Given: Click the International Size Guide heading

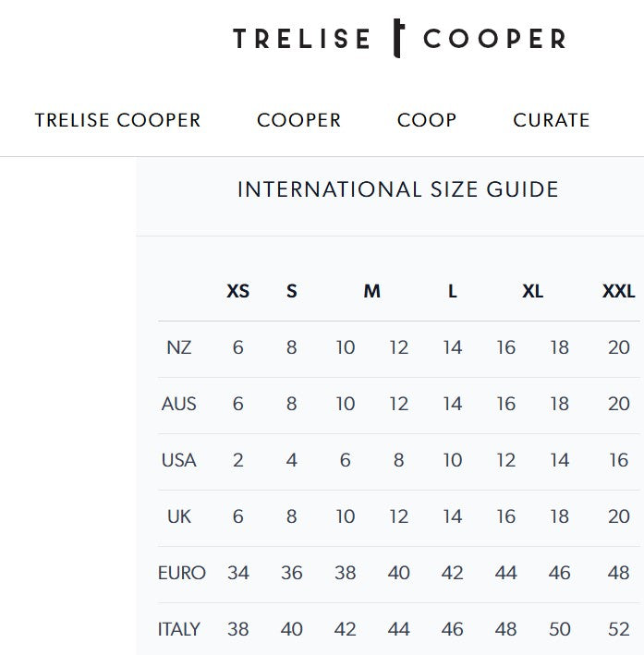Looking at the screenshot, I should [398, 189].
